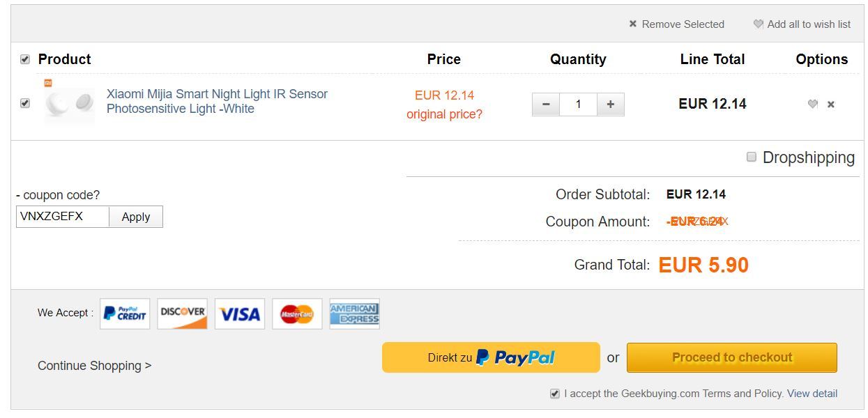Click the Remove Selected x icon
The height and width of the screenshot is (418, 868).
(x=633, y=24)
